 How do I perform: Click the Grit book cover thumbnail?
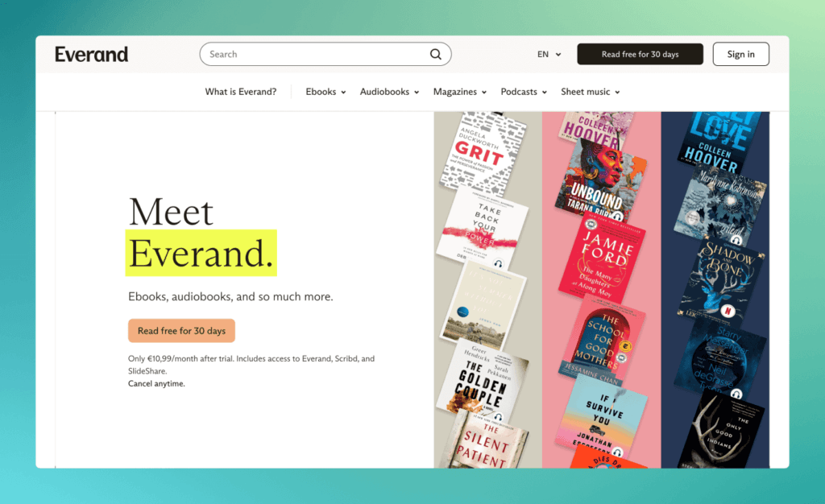click(x=483, y=153)
